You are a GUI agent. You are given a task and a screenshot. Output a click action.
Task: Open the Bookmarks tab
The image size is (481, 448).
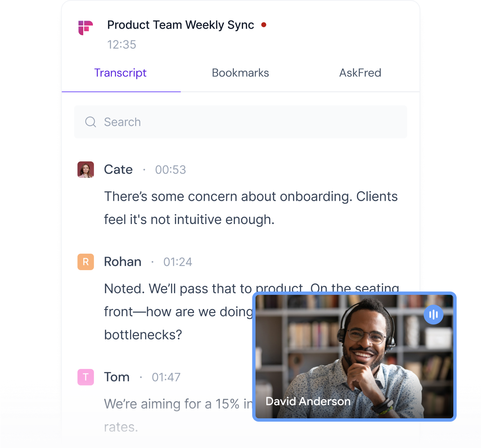click(240, 73)
